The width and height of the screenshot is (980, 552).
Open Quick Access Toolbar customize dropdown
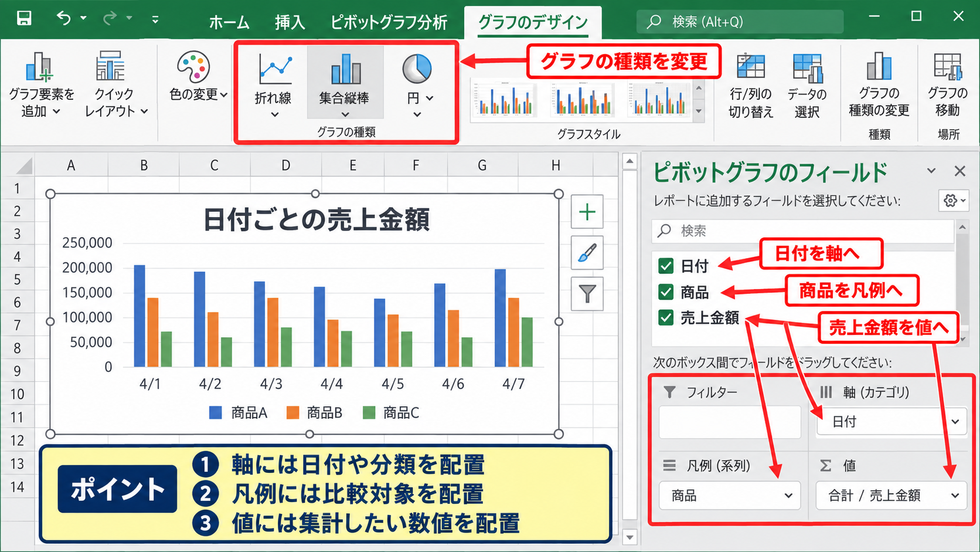(155, 19)
